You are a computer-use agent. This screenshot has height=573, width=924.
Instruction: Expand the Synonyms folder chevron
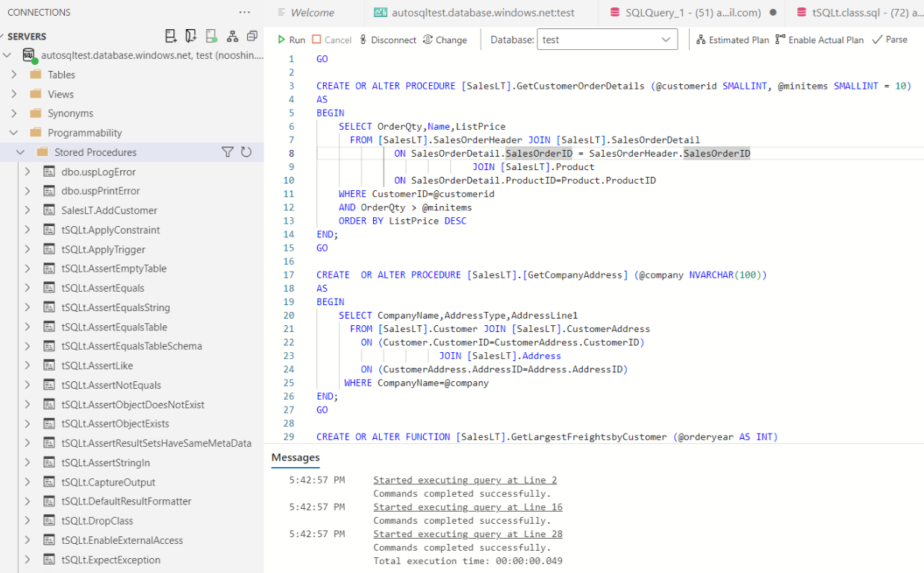coord(14,113)
